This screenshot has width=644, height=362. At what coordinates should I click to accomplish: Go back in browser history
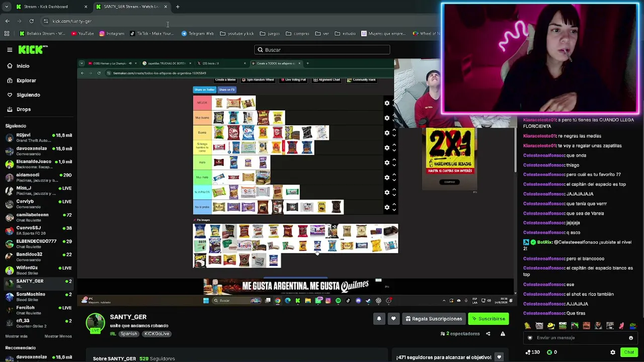(7, 21)
